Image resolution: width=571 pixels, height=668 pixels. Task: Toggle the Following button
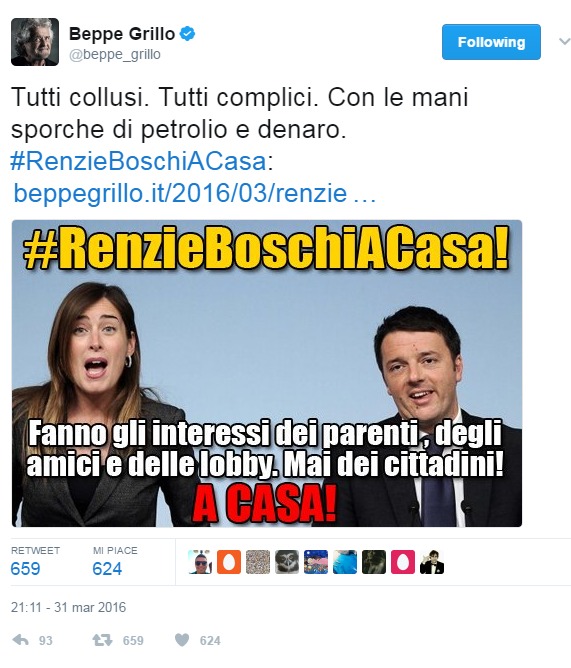click(491, 42)
